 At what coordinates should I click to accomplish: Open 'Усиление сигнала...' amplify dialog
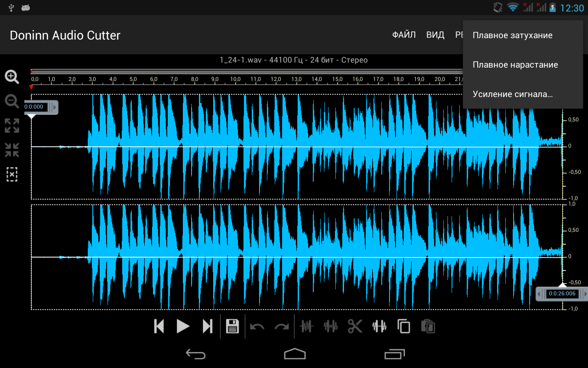point(512,94)
